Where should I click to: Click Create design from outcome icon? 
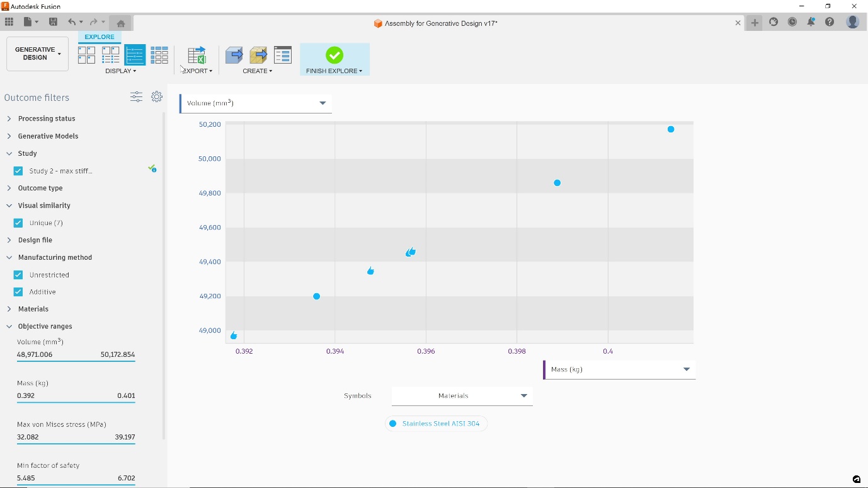click(234, 55)
